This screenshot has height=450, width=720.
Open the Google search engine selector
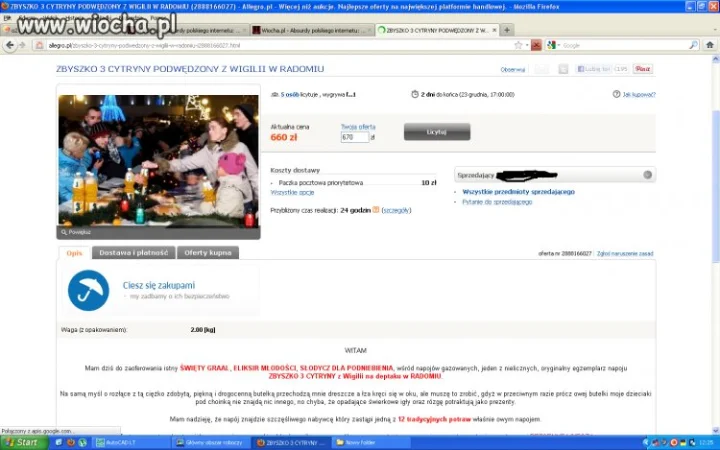point(552,45)
